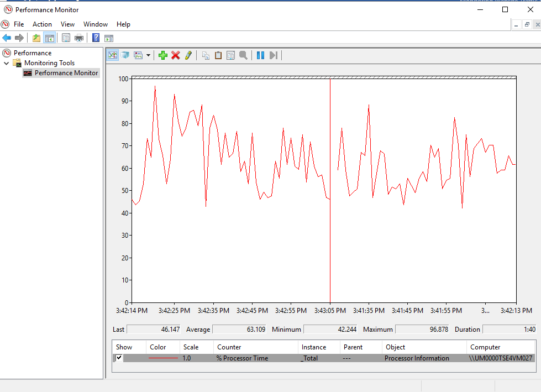Image resolution: width=541 pixels, height=392 pixels.
Task: Click the green Add counter plus icon
Action: [x=162, y=55]
